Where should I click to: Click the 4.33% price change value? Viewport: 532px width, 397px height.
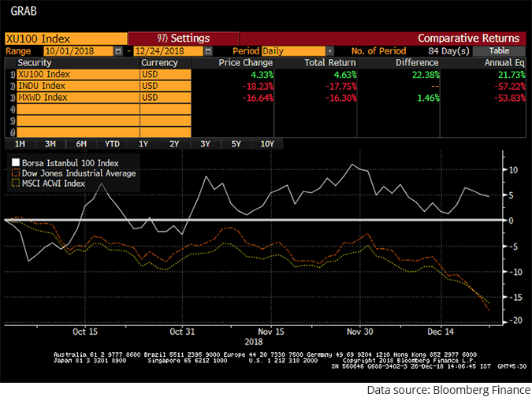click(x=262, y=75)
